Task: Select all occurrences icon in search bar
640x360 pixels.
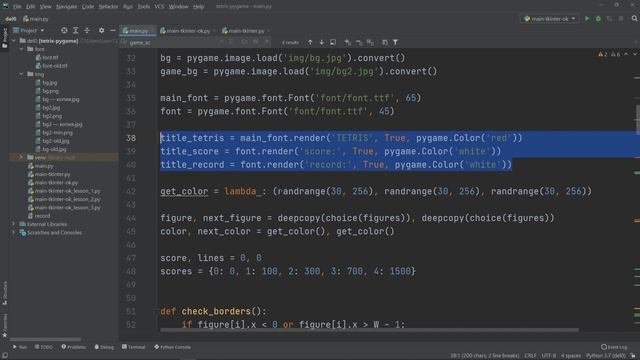Action: pyautogui.click(x=370, y=42)
